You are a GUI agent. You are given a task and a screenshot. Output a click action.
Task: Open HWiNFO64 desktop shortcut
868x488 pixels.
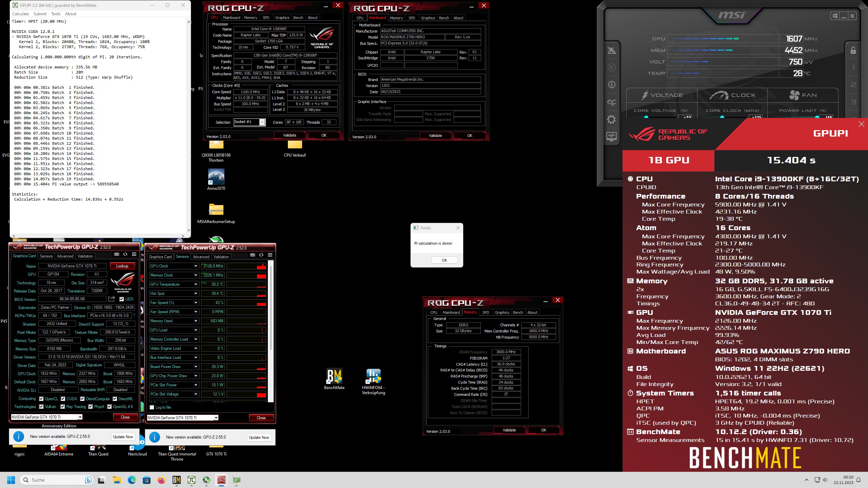[x=373, y=382]
